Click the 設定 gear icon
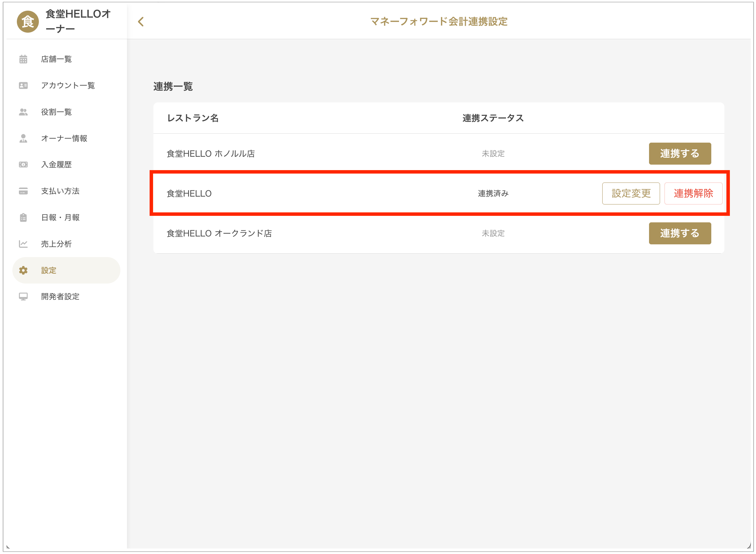Viewport: 756px width, 554px height. tap(23, 270)
